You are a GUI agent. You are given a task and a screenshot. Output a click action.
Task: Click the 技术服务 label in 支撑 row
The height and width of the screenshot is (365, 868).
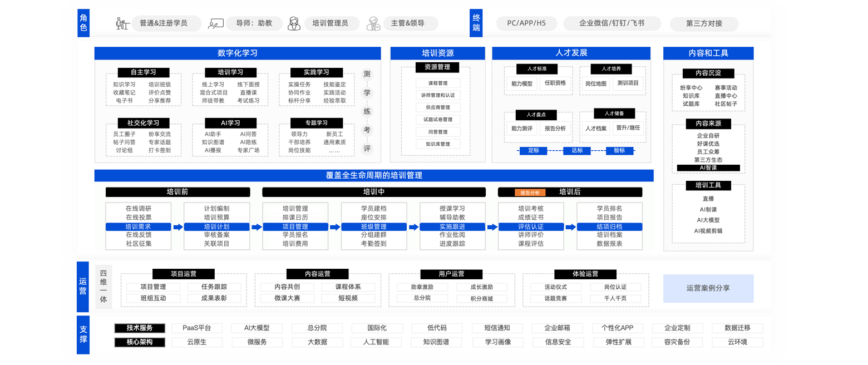pos(140,328)
